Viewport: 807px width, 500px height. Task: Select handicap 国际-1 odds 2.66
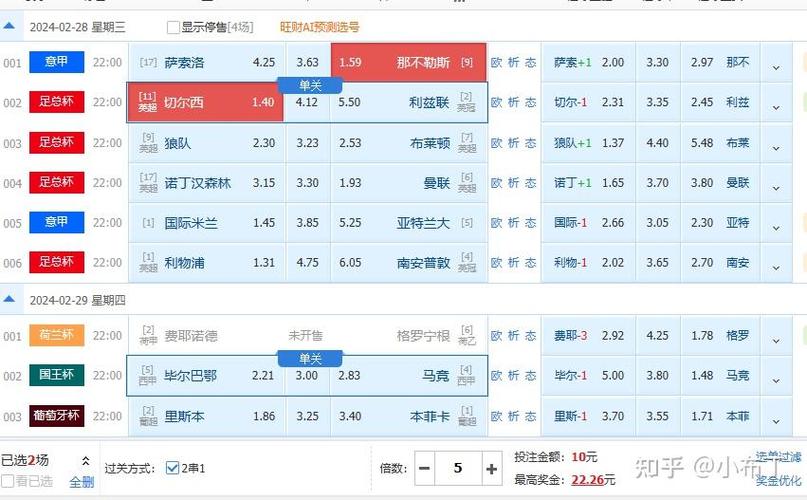589,223
